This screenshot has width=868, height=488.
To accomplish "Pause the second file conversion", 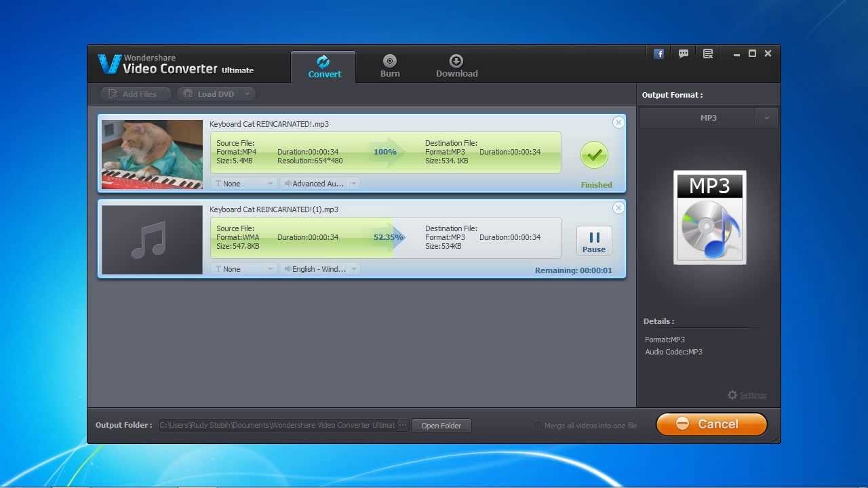I will tap(594, 241).
